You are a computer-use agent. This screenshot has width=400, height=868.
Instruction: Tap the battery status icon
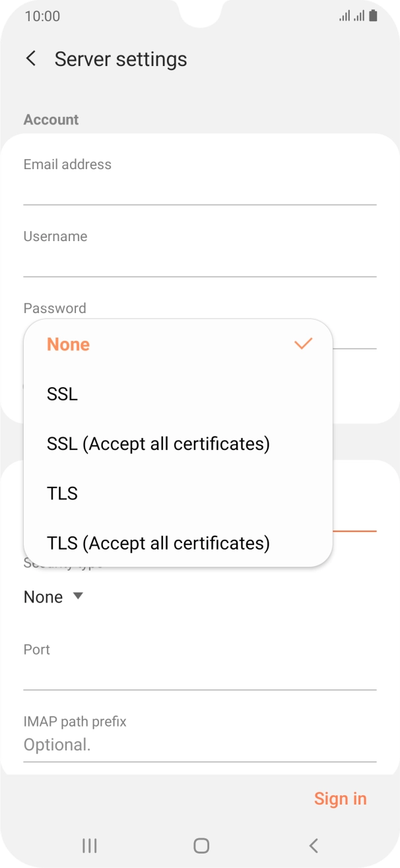coord(374,16)
